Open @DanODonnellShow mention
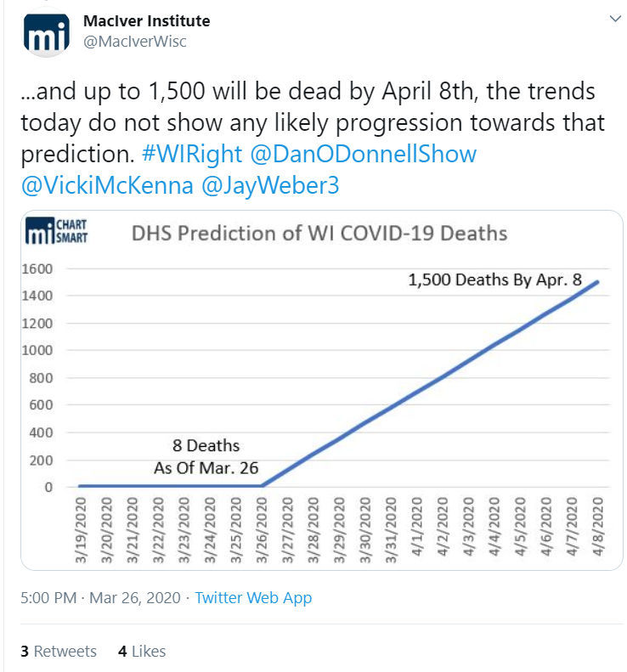Screen dimensions: 627x672 pos(363,154)
